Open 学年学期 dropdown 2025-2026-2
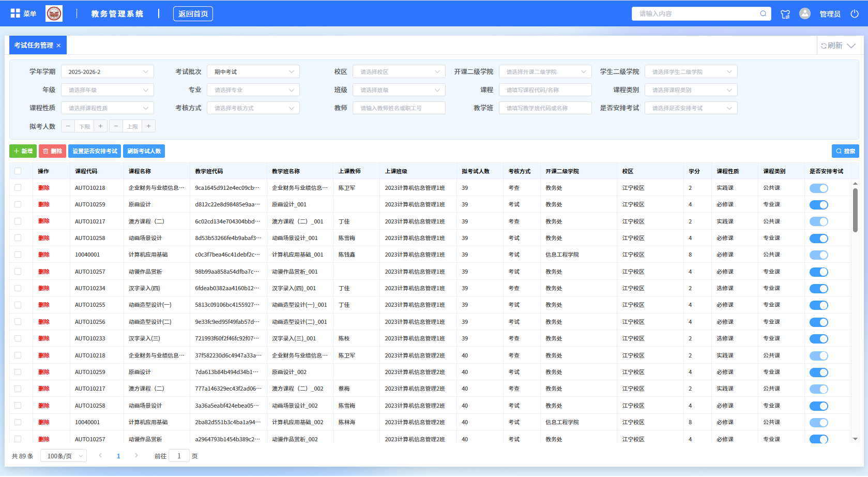 tap(108, 72)
